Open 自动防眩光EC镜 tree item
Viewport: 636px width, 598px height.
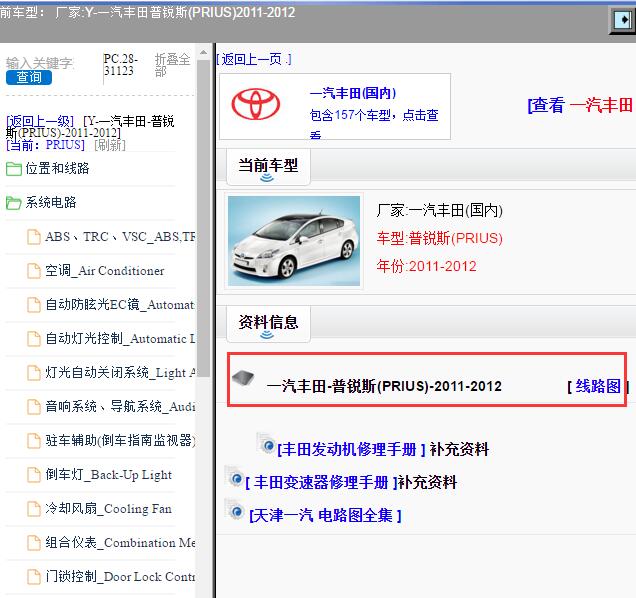[x=120, y=304]
